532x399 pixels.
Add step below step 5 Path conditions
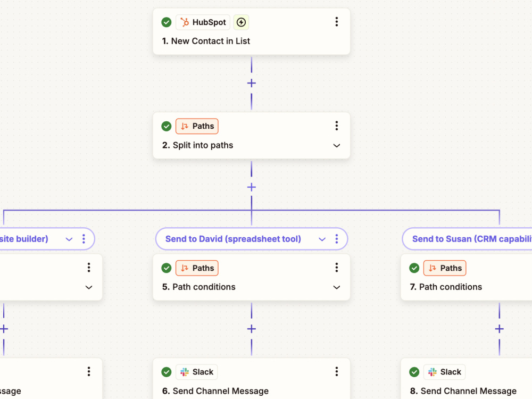click(x=252, y=329)
